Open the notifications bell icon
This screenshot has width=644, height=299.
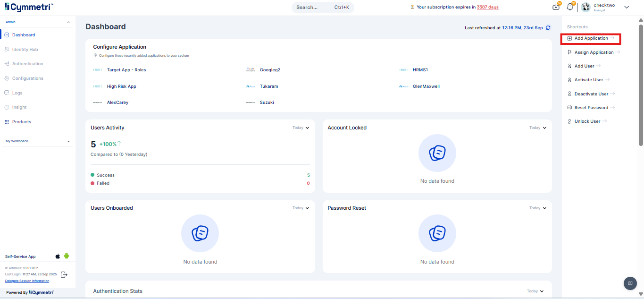point(570,7)
